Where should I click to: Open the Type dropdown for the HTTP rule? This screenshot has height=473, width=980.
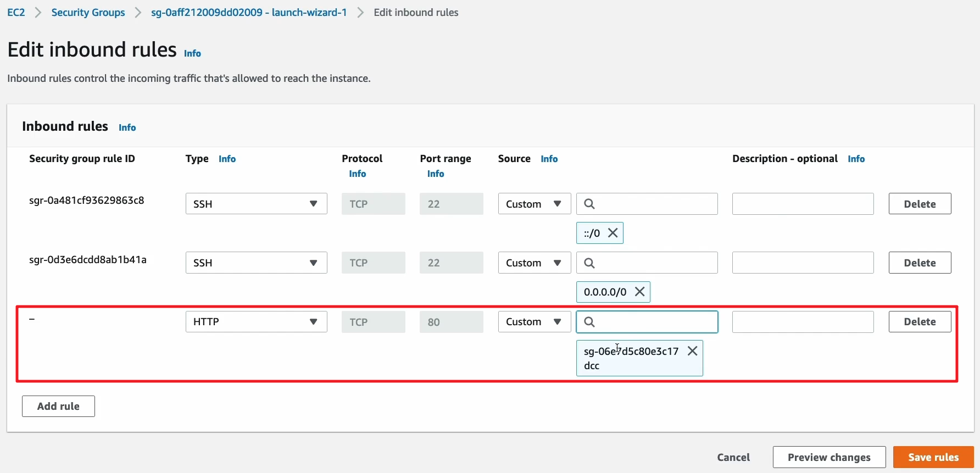[x=256, y=322]
